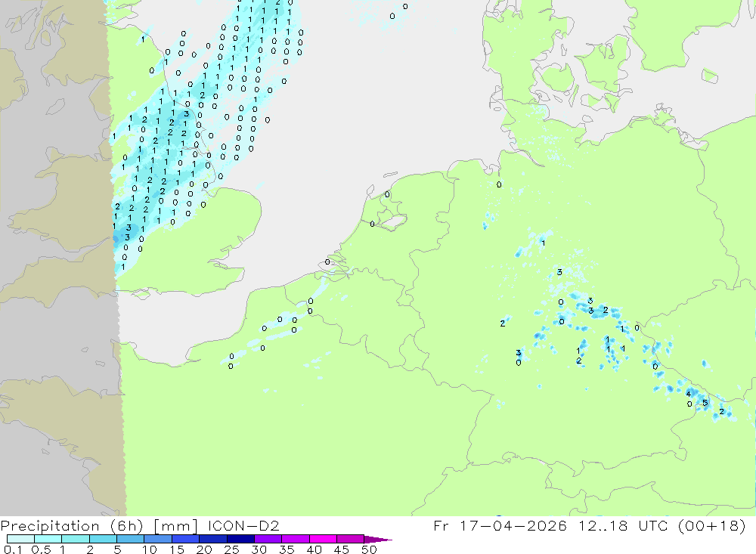
Task: Click the ICON-D2 model label
Action: point(243,525)
